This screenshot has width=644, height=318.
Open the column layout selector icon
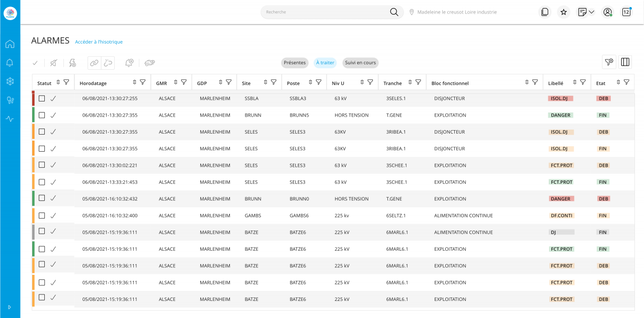coord(625,62)
